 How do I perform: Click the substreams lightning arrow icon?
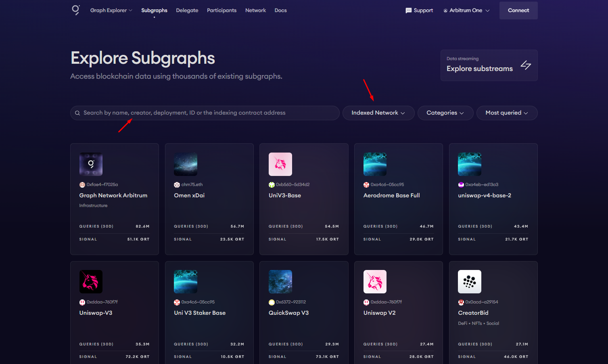click(526, 65)
